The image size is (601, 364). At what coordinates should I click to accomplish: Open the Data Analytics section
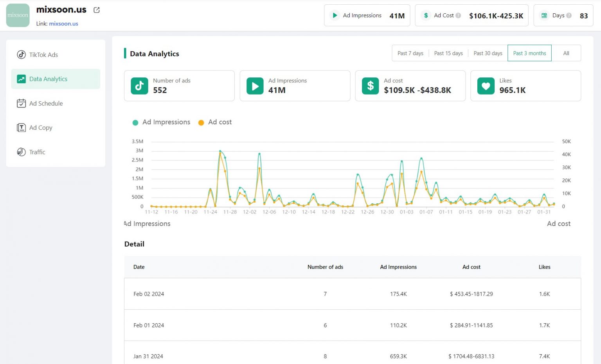click(x=48, y=79)
